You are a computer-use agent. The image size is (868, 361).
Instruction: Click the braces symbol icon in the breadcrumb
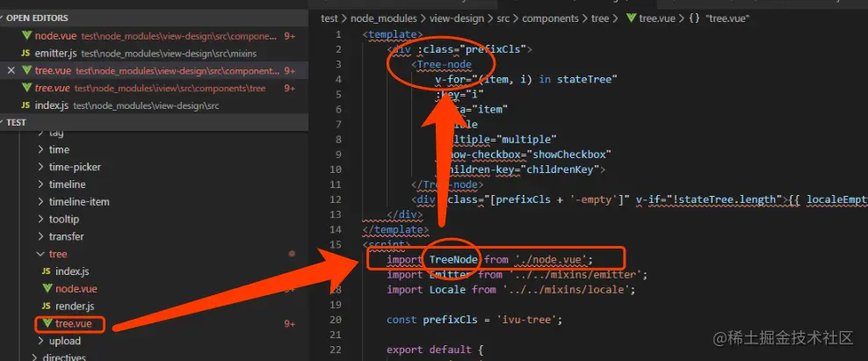coord(694,18)
